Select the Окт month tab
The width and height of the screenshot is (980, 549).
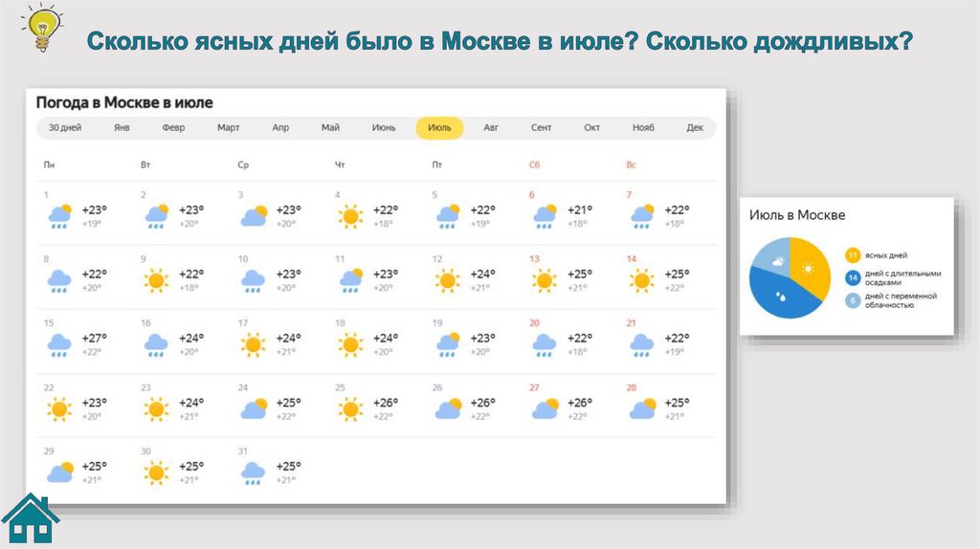pyautogui.click(x=591, y=127)
